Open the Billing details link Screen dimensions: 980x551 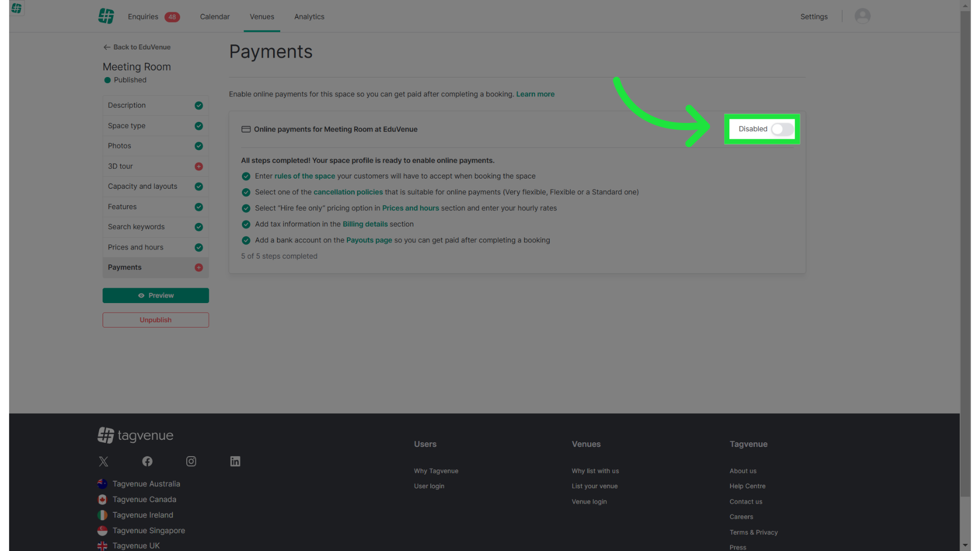click(x=365, y=224)
